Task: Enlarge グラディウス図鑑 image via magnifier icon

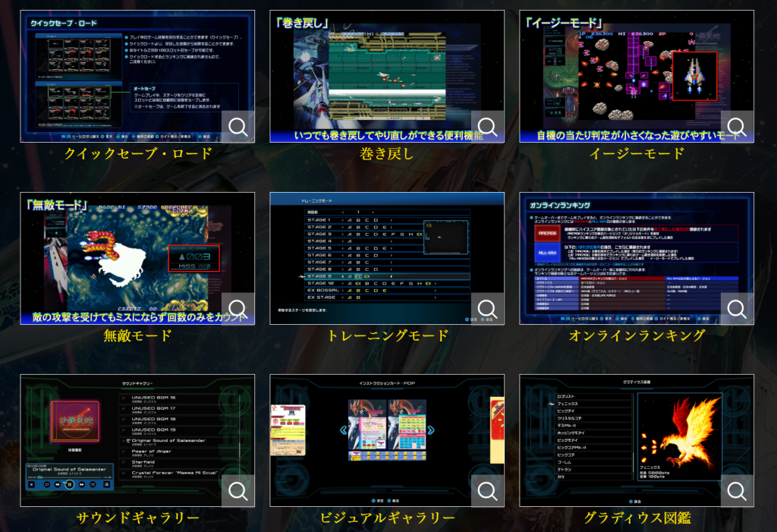Action: (737, 491)
